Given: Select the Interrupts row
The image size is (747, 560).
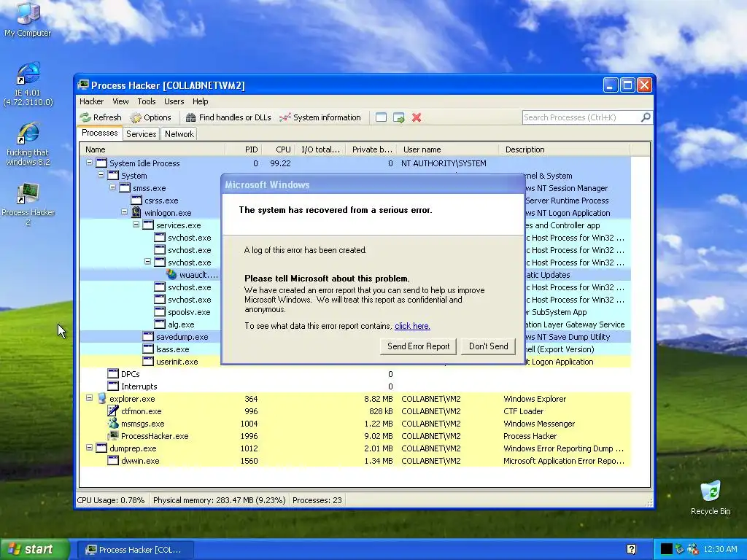Looking at the screenshot, I should (355, 386).
